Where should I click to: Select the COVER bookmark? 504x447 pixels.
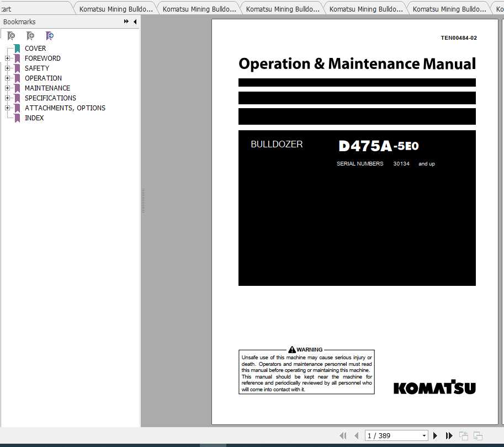click(35, 48)
